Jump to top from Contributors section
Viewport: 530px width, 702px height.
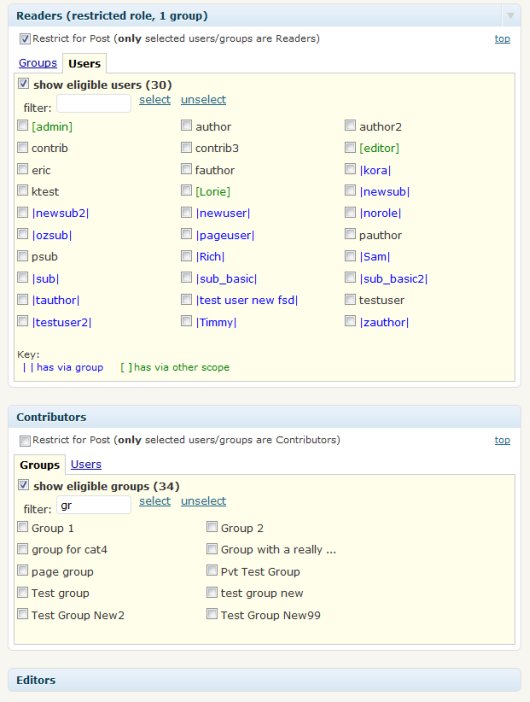point(502,440)
